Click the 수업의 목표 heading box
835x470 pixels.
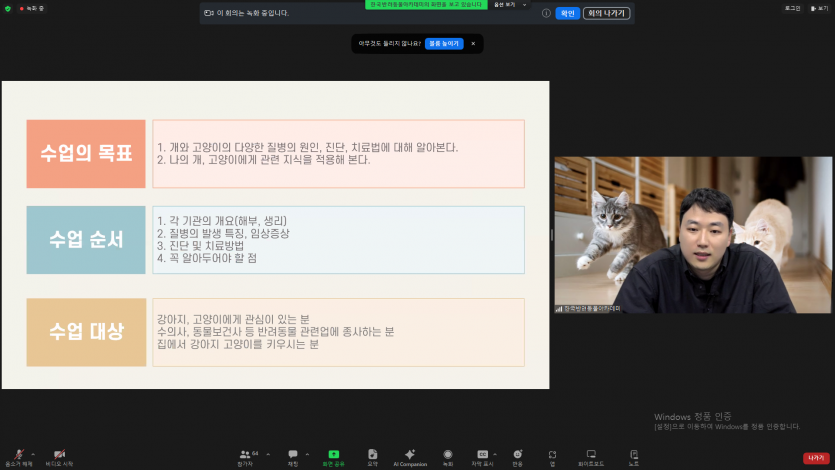tap(86, 154)
